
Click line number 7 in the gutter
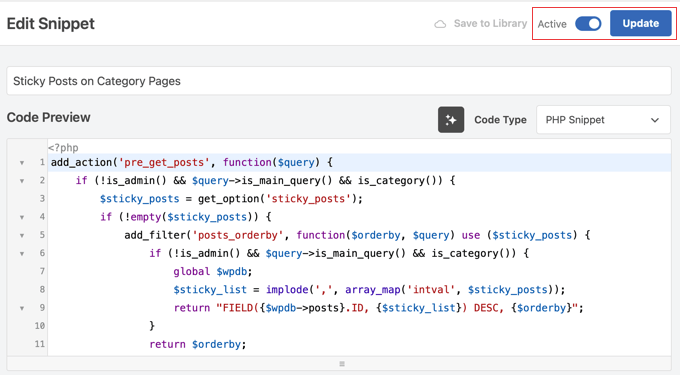[x=42, y=271]
